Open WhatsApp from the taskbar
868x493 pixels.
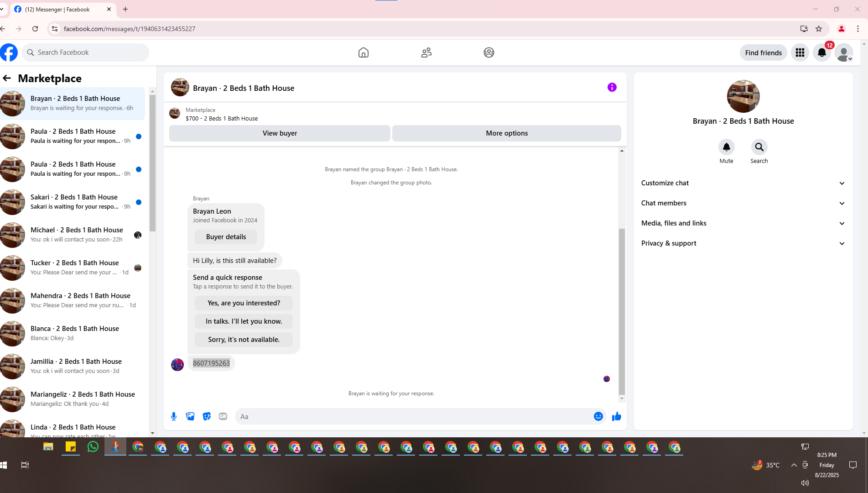(x=93, y=447)
